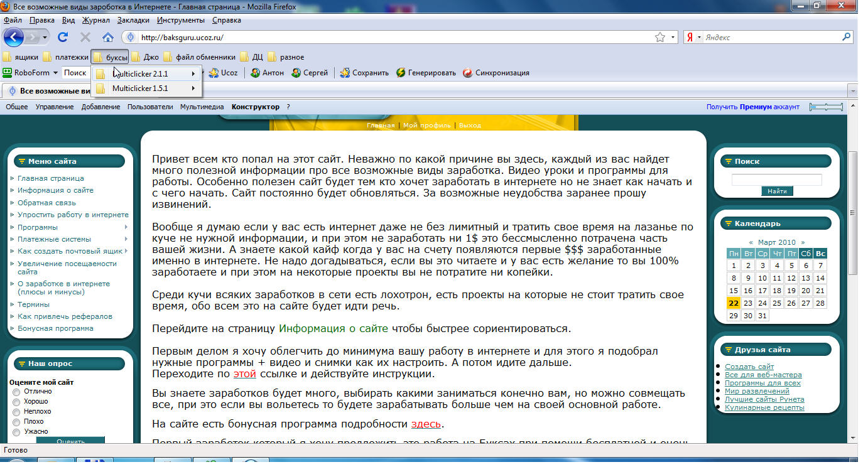This screenshot has height=467, width=868.
Task: Open the Джо bookmarks folder
Action: pyautogui.click(x=144, y=57)
